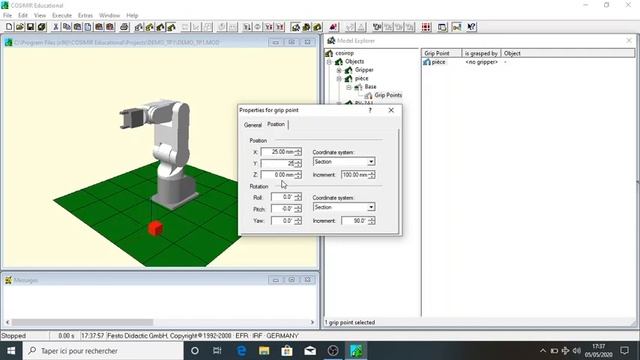Close the Properties for grip point dialog
640x360 pixels.
point(391,110)
